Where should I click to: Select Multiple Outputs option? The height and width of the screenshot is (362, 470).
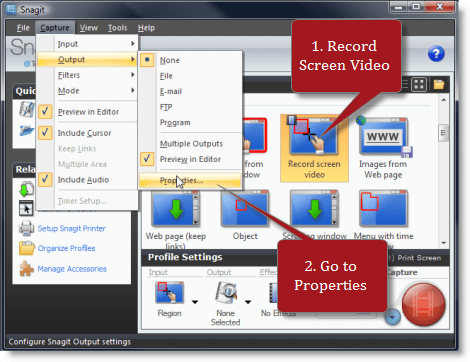[x=190, y=144]
